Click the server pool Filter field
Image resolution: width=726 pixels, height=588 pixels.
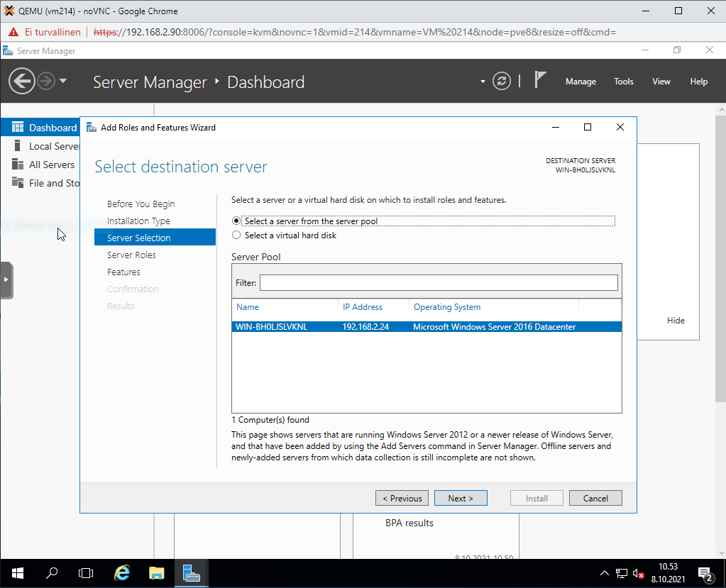tap(439, 283)
